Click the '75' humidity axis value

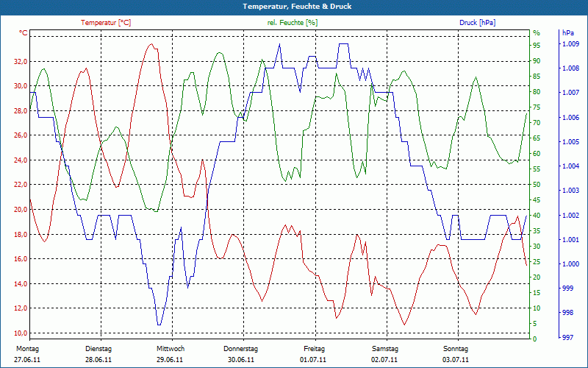tap(537, 107)
